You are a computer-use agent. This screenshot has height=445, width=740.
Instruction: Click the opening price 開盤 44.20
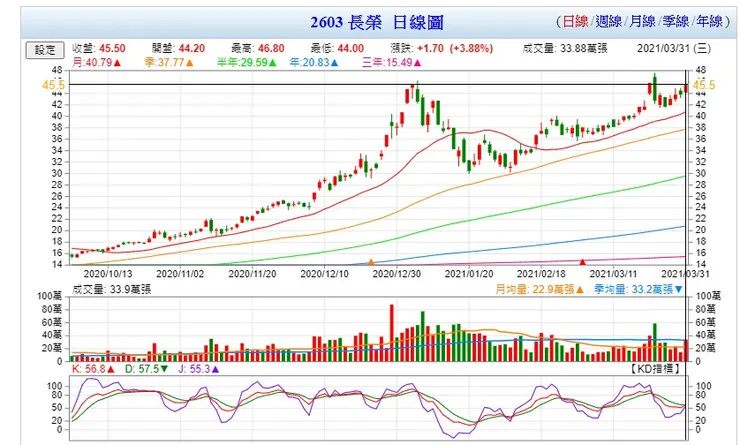click(178, 49)
